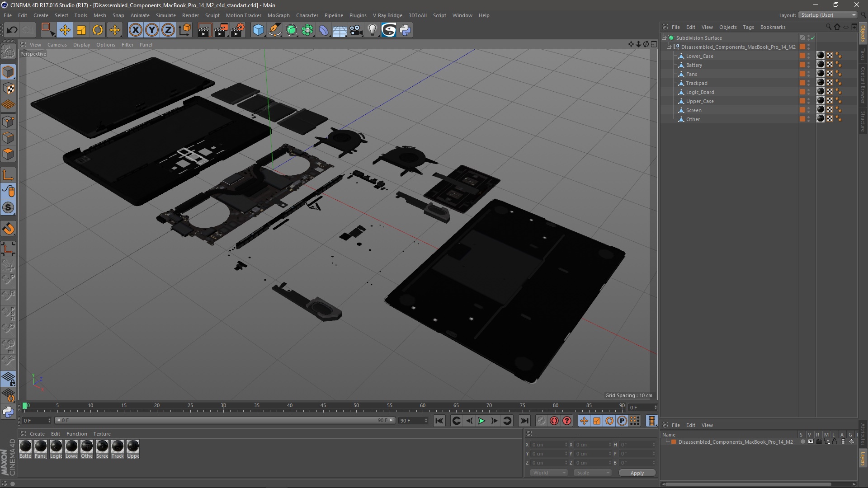Click the preview range slider bar
Image resolution: width=868 pixels, height=488 pixels.
pyautogui.click(x=225, y=421)
